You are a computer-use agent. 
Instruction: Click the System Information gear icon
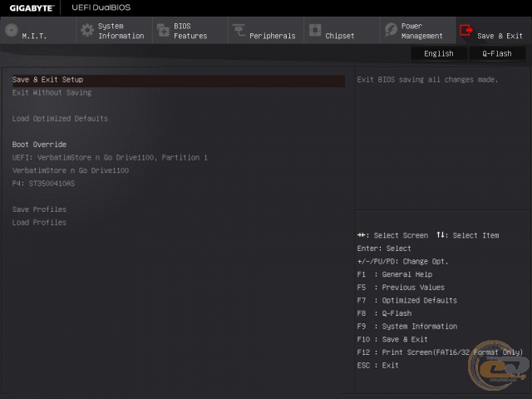[87, 30]
